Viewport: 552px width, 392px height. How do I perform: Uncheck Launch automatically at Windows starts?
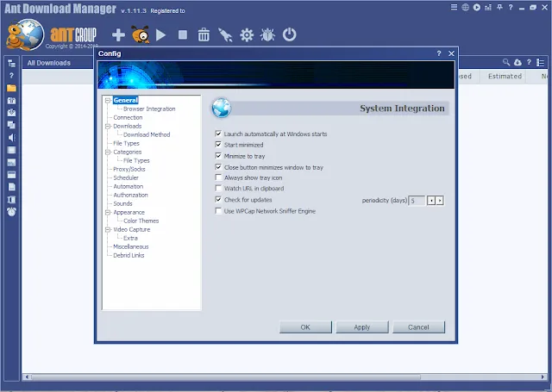218,134
